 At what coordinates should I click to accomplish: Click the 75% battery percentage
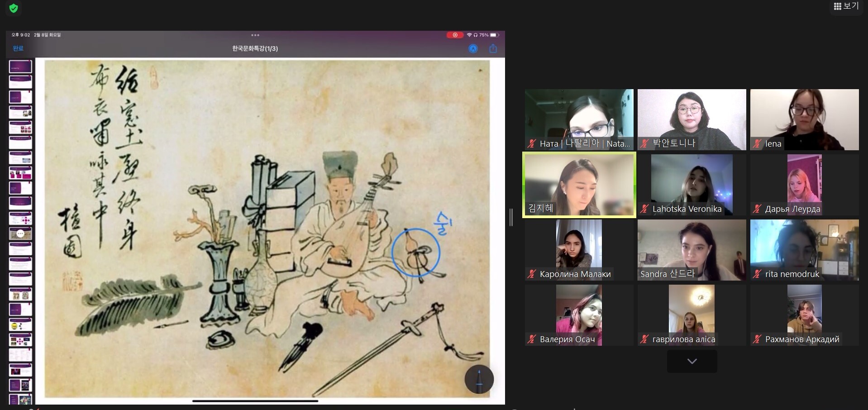[484, 35]
